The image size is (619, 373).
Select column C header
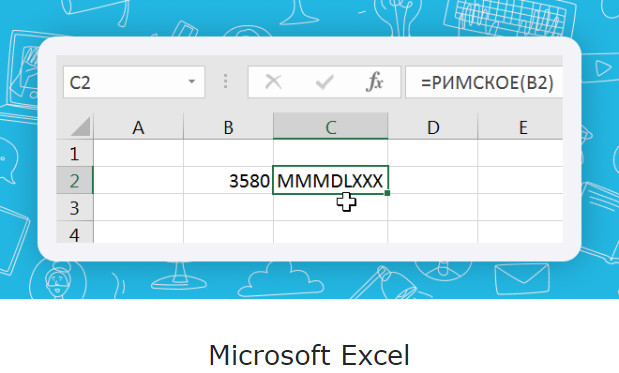pyautogui.click(x=330, y=126)
